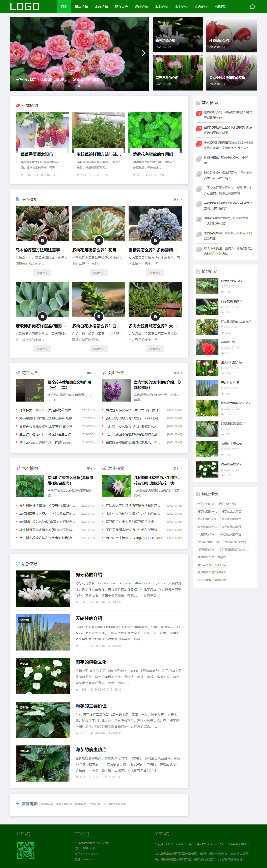Screen dimensions: 267x868
Task: Go to previous carousel slide arrow
Action: (15, 53)
